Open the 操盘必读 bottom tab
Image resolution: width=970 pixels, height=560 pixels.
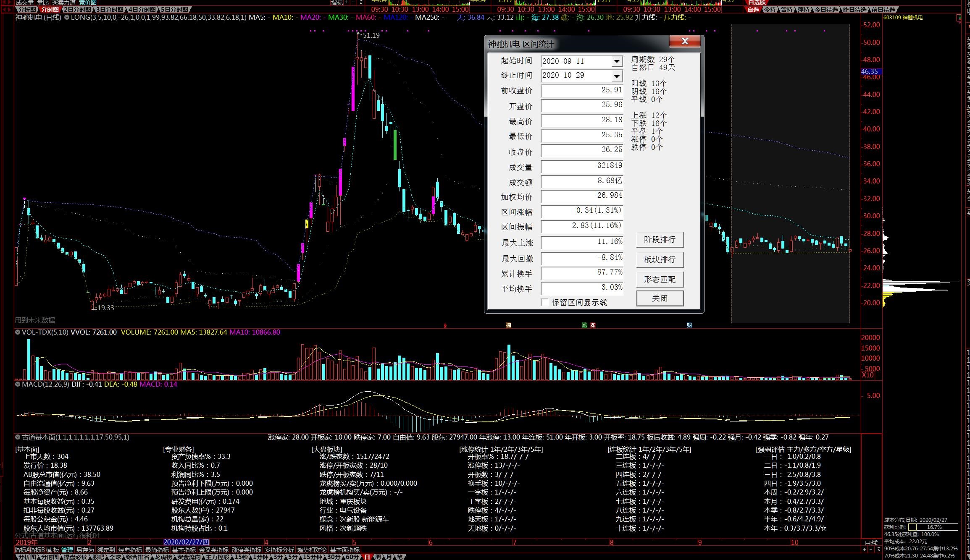coord(76,557)
